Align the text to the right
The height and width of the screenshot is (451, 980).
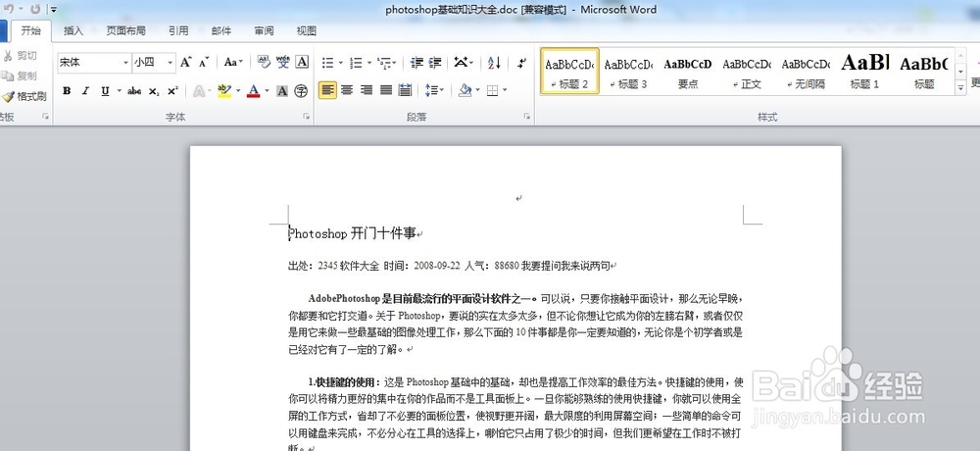click(367, 91)
